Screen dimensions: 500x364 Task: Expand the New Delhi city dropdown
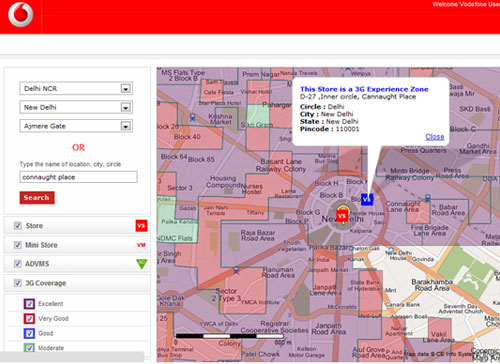coord(76,107)
